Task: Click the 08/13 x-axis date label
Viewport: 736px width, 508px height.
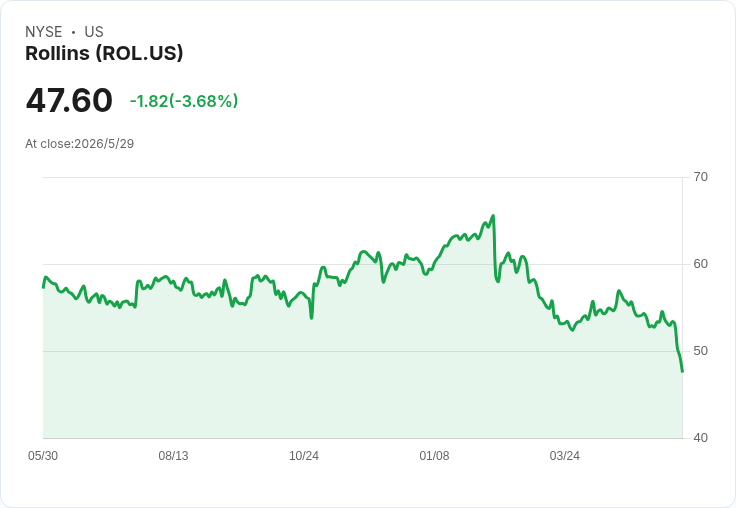Action: [173, 456]
